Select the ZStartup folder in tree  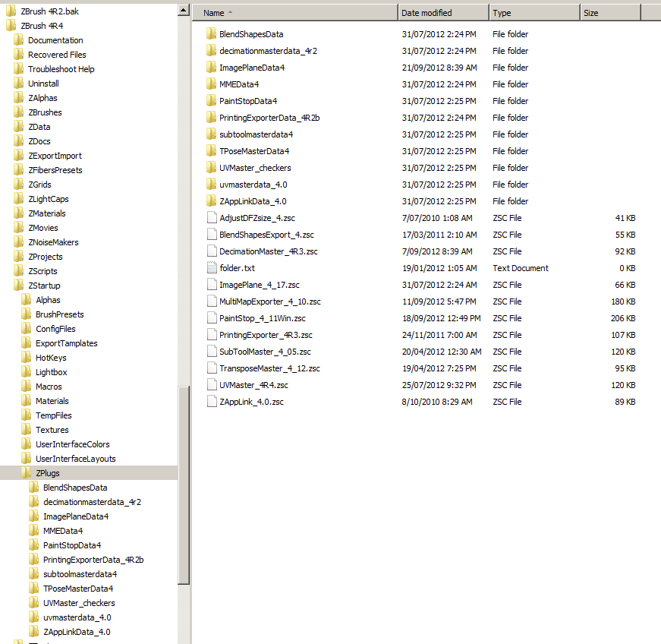(44, 286)
